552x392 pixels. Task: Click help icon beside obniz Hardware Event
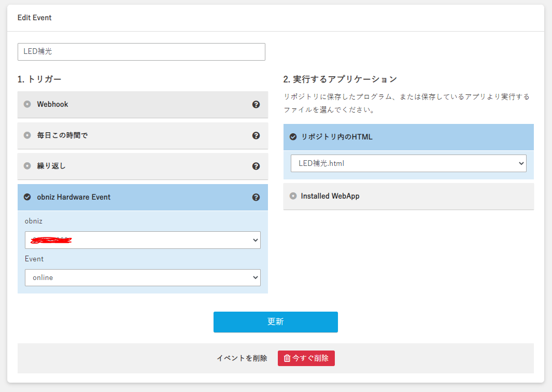tap(256, 197)
